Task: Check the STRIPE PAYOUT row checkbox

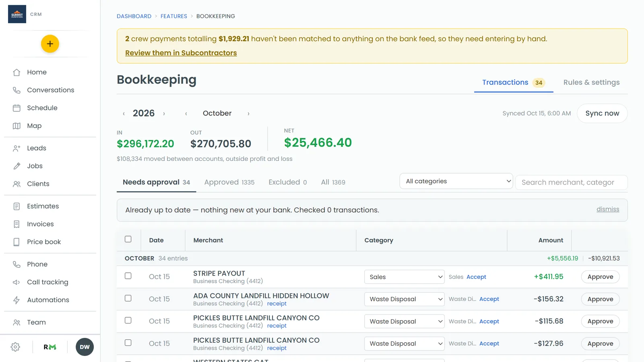Action: [128, 276]
